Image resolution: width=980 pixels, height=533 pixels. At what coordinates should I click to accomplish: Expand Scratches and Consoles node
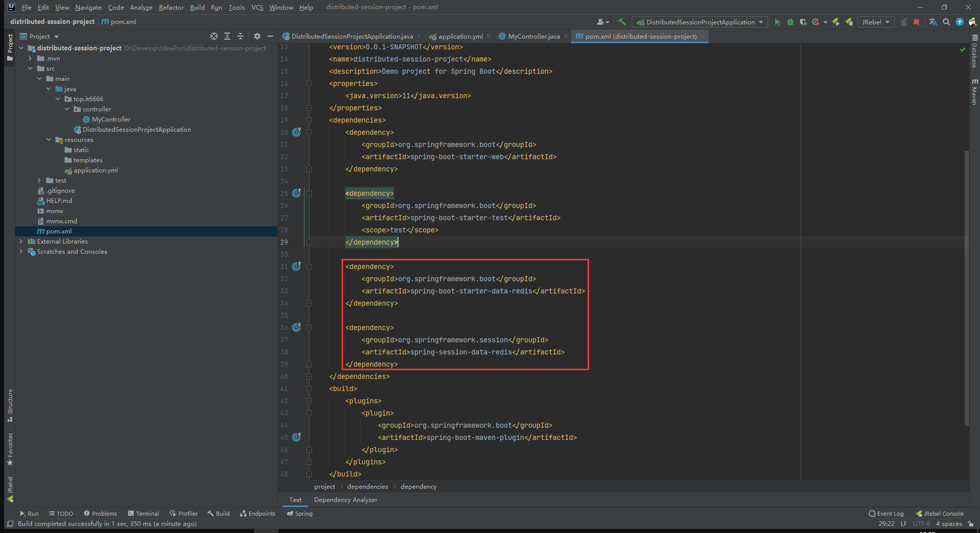point(21,251)
